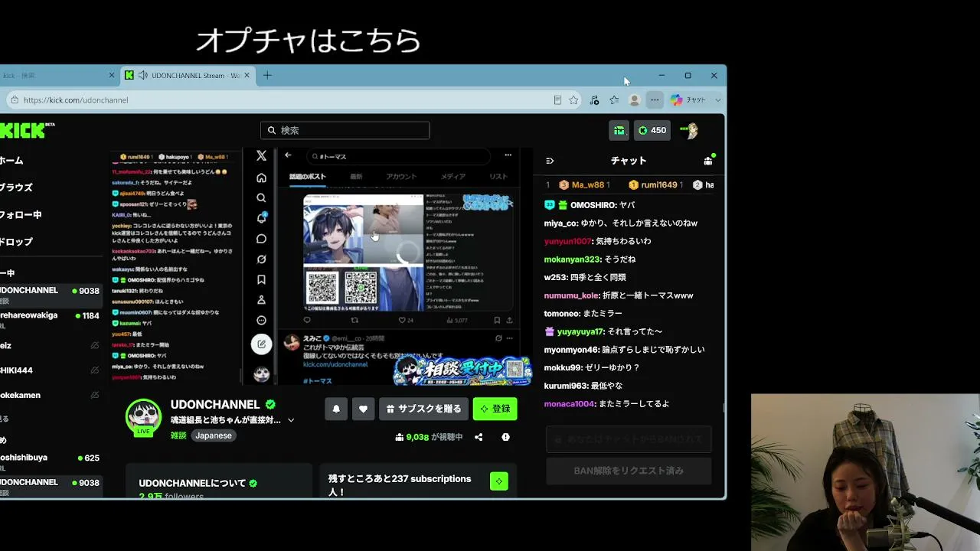Image resolution: width=980 pixels, height=551 pixels.
Task: Click the 9,038 が視聴中 viewer count
Action: pyautogui.click(x=429, y=437)
